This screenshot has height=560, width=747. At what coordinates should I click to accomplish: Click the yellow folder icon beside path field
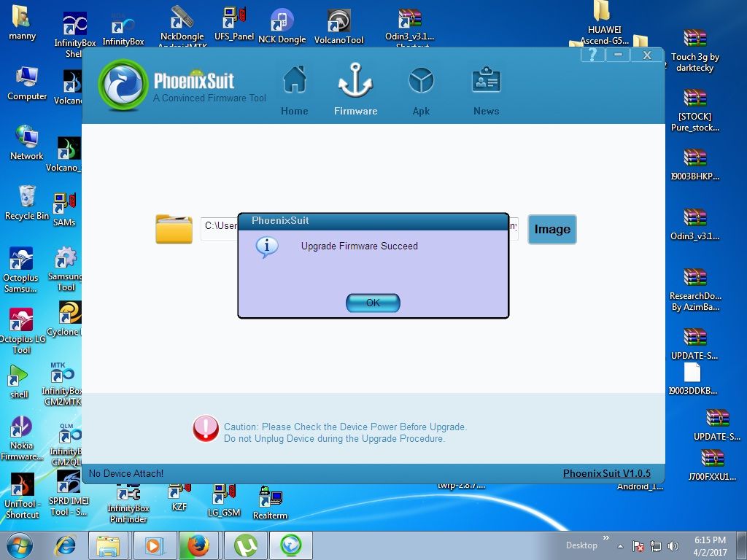174,229
